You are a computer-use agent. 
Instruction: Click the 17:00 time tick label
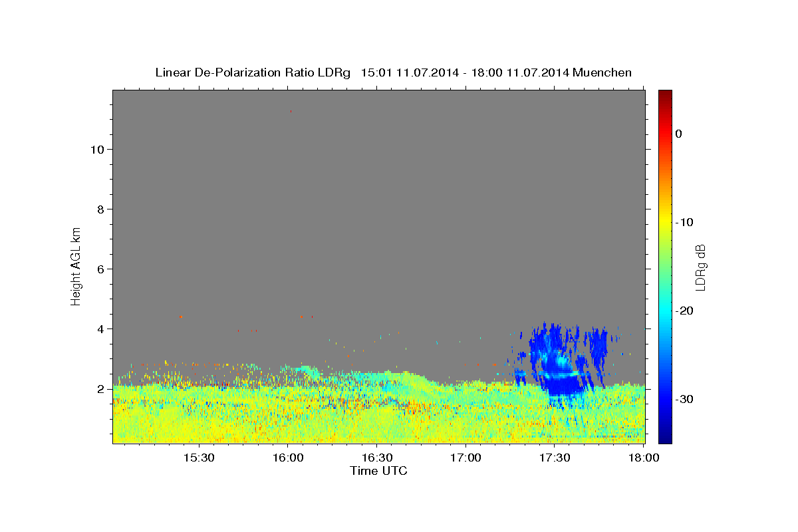tap(466, 458)
